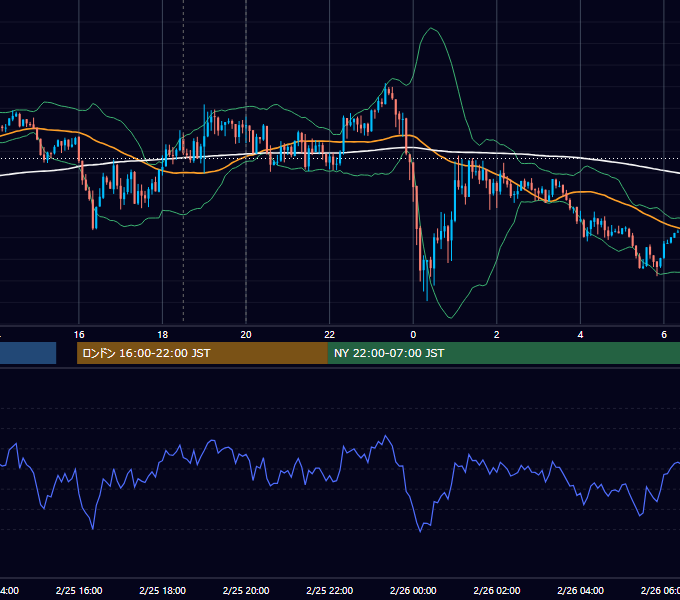
Task: Click the 2/26 04:00 date label
Action: click(x=580, y=590)
